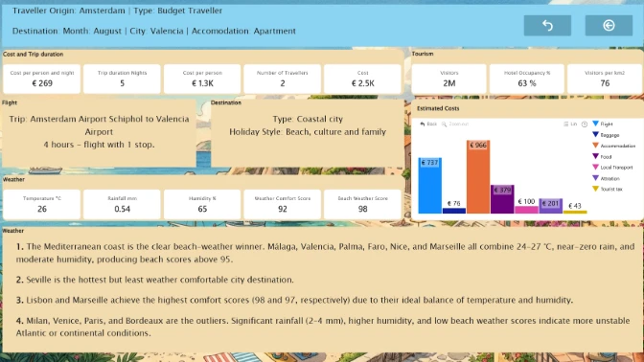Click the Humidity % 65 card

(202, 204)
